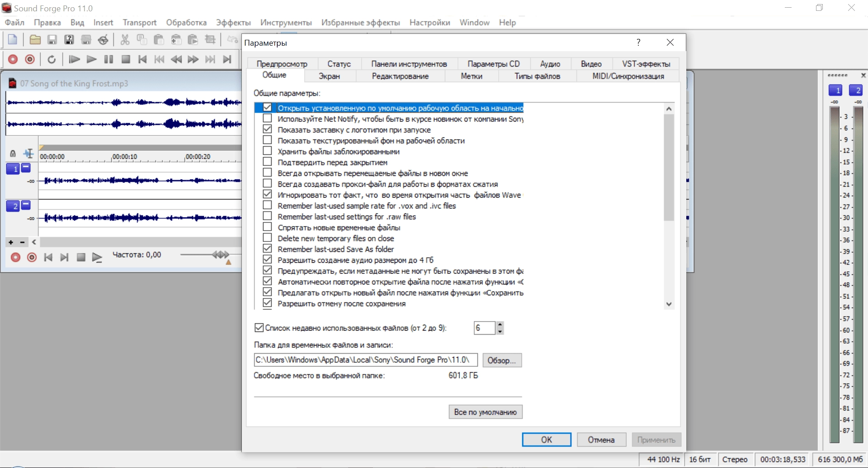Open the Эффекты menu
Screen dimensions: 868x468
click(x=233, y=22)
